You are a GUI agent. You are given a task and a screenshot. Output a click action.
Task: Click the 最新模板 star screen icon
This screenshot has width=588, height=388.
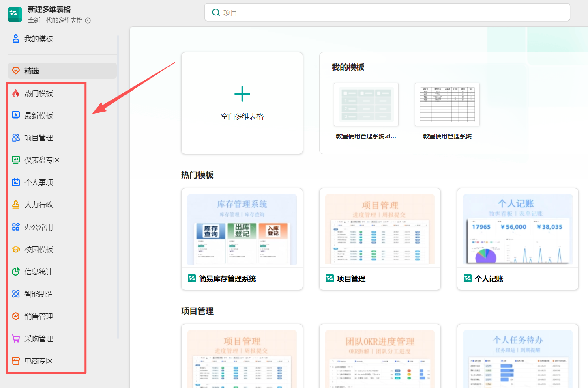click(x=16, y=116)
